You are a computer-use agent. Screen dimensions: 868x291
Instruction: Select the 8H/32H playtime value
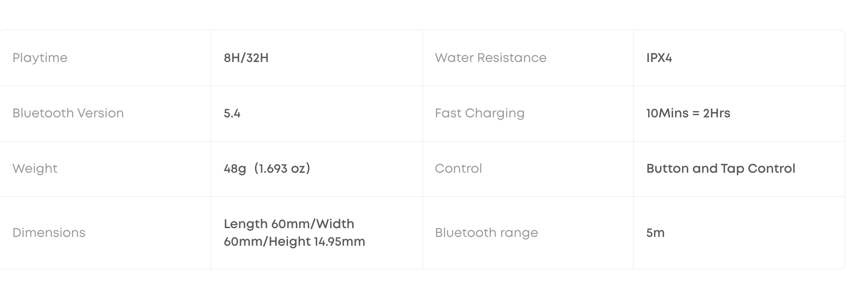[x=246, y=58]
